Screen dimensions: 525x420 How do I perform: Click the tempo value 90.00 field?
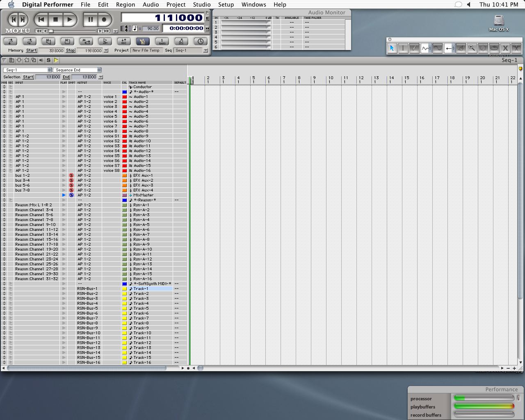tap(151, 29)
